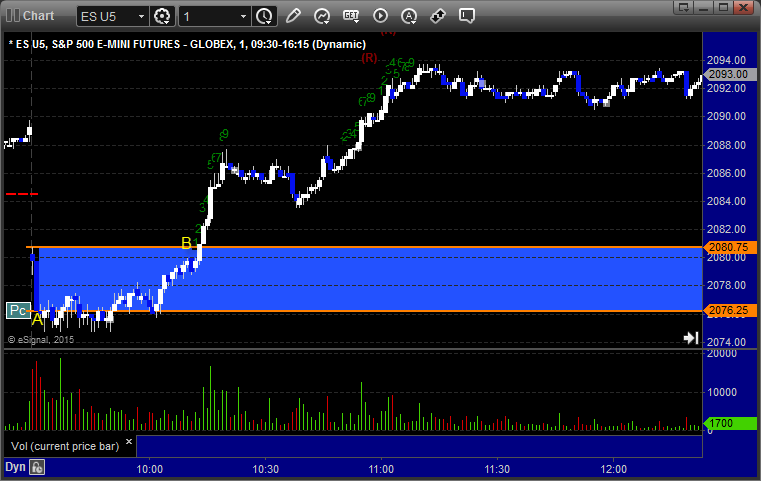
Task: Select the pencil drawing tools icon
Action: 293,16
